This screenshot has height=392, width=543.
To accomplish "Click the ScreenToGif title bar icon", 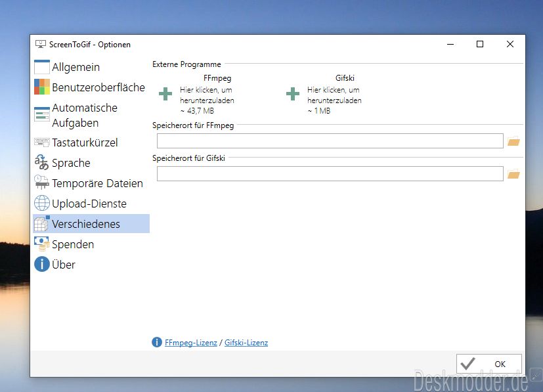I will click(41, 44).
